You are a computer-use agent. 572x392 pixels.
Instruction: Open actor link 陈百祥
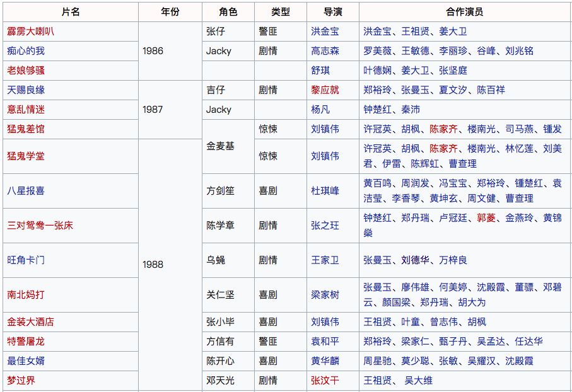point(491,90)
